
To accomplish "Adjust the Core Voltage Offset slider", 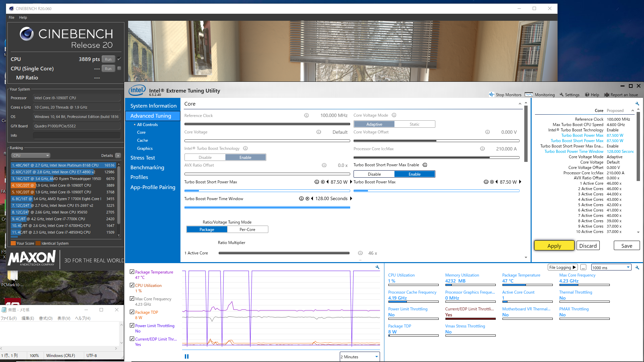I will point(436,141).
